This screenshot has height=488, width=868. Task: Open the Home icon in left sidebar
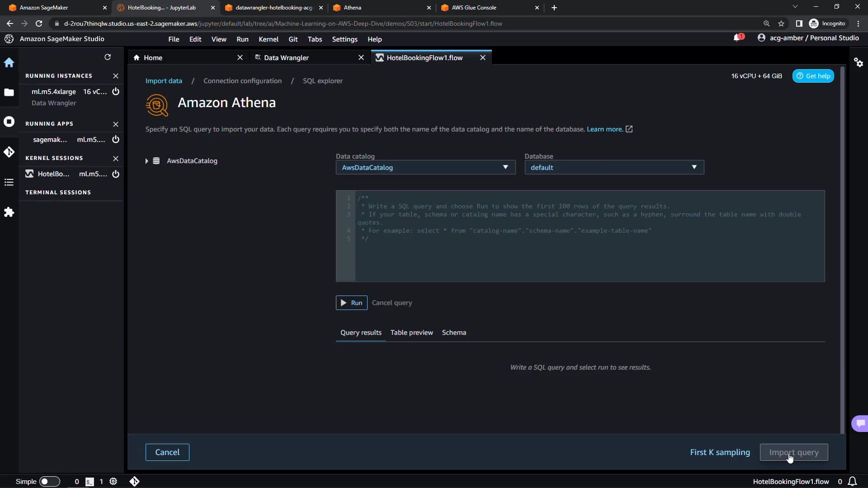(x=9, y=63)
